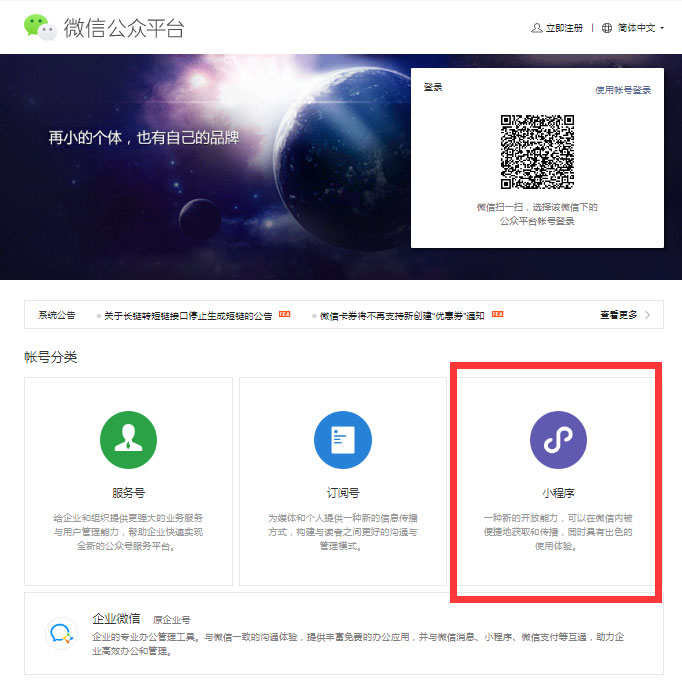Click the green 服务号 person icon
682x699 pixels.
128,440
